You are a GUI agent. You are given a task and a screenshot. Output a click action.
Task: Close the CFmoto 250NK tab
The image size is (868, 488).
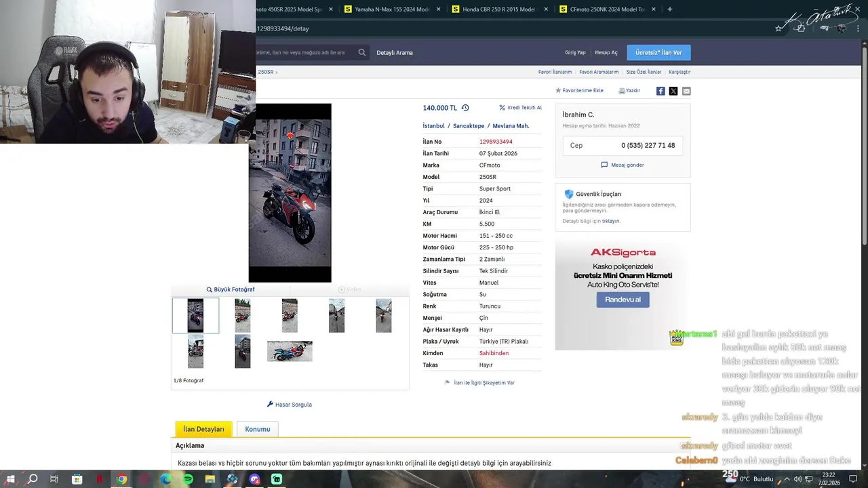point(654,9)
